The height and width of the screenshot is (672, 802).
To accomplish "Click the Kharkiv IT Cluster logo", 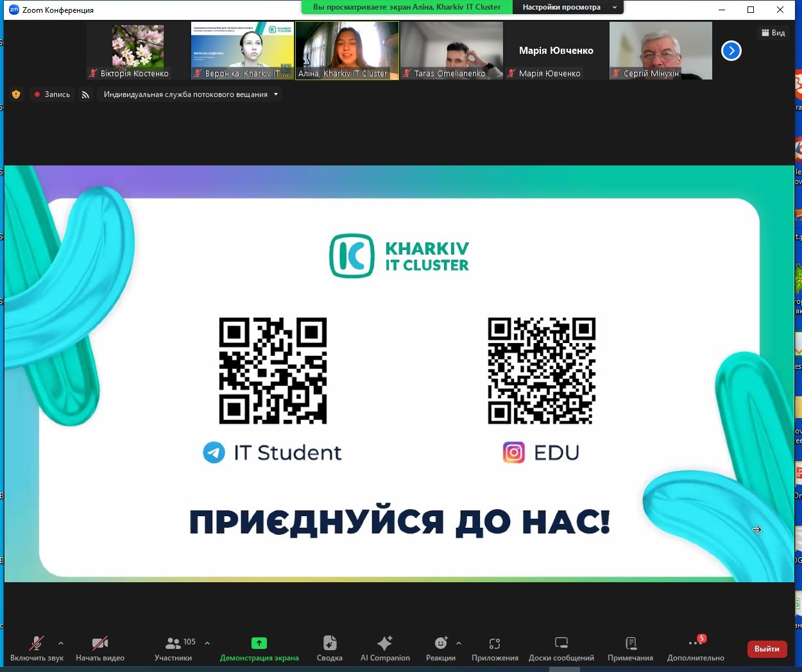I will tap(399, 256).
